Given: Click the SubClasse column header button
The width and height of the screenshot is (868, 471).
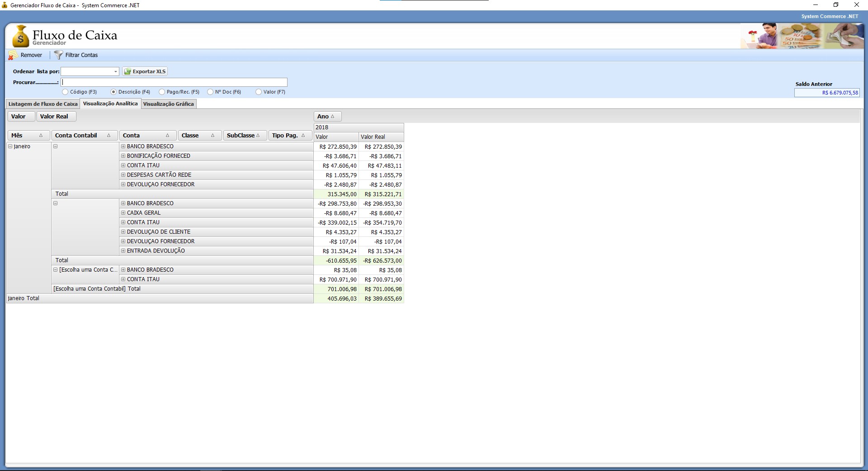Looking at the screenshot, I should (x=241, y=136).
